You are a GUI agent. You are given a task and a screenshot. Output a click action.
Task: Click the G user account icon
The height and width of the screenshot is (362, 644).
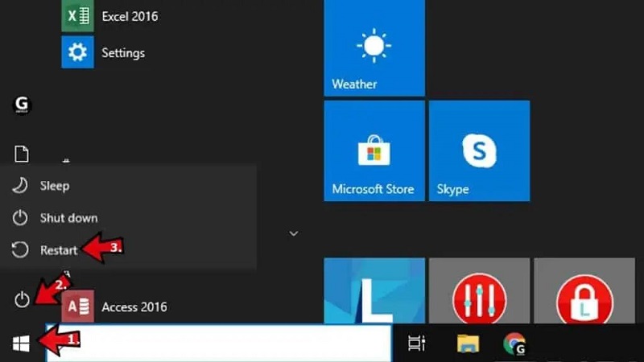(x=22, y=105)
